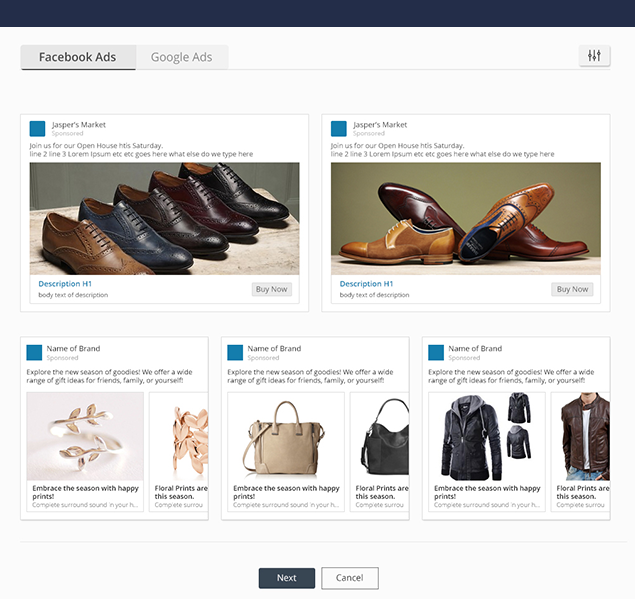Click Jasper's Market name in olive shoes ad
The image size is (635, 599).
(x=380, y=125)
